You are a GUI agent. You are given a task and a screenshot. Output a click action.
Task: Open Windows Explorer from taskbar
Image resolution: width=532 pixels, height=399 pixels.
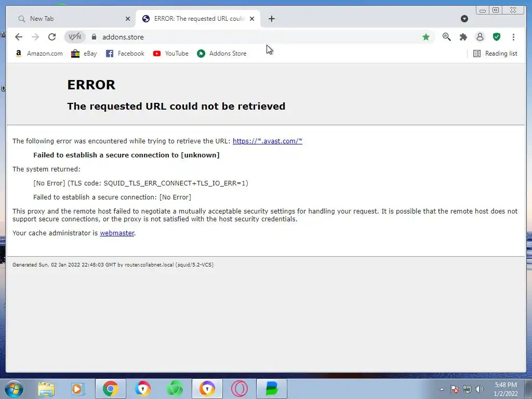point(46,389)
